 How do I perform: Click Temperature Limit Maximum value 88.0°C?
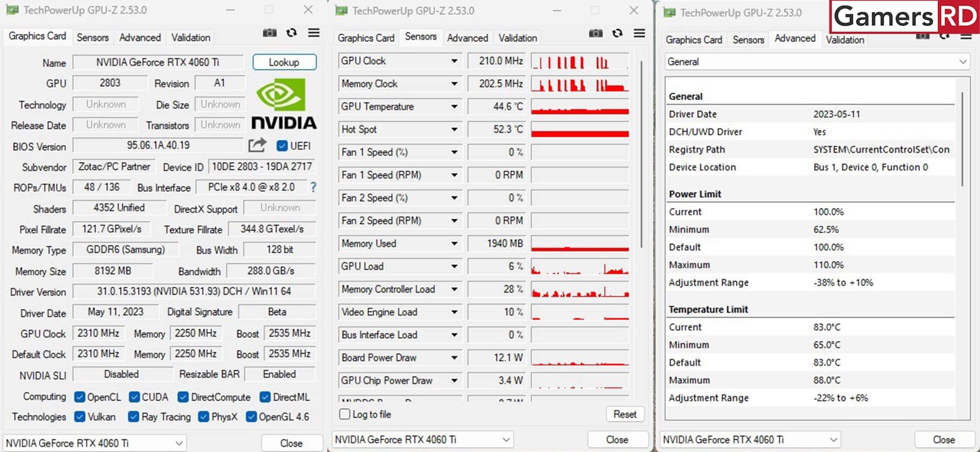[x=826, y=380]
